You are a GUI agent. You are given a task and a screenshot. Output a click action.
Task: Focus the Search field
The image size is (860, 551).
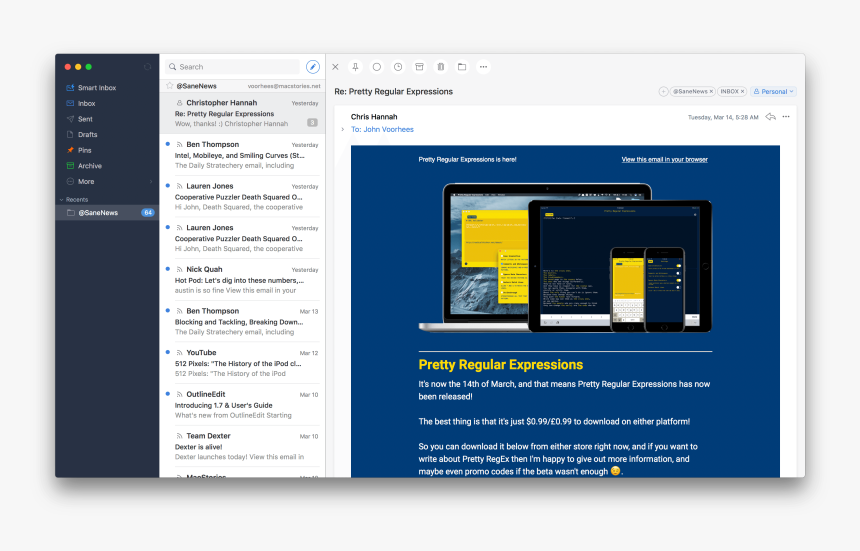click(232, 67)
